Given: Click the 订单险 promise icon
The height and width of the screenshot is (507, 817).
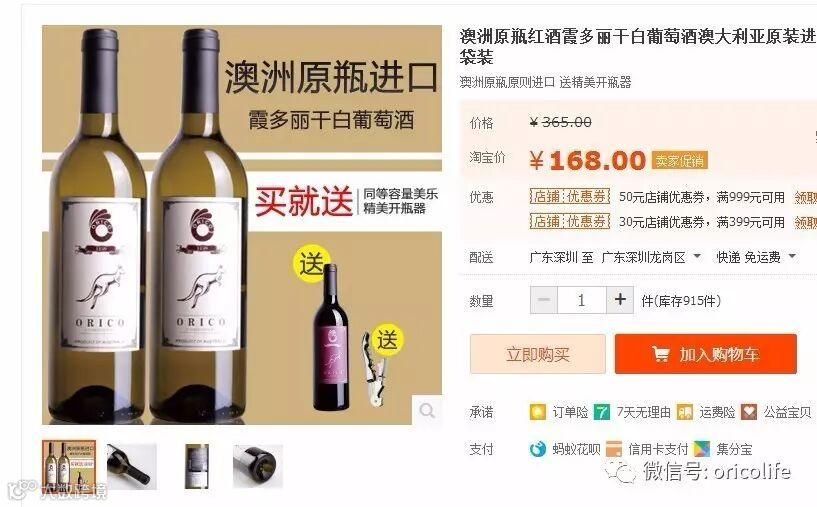Looking at the screenshot, I should (x=537, y=412).
